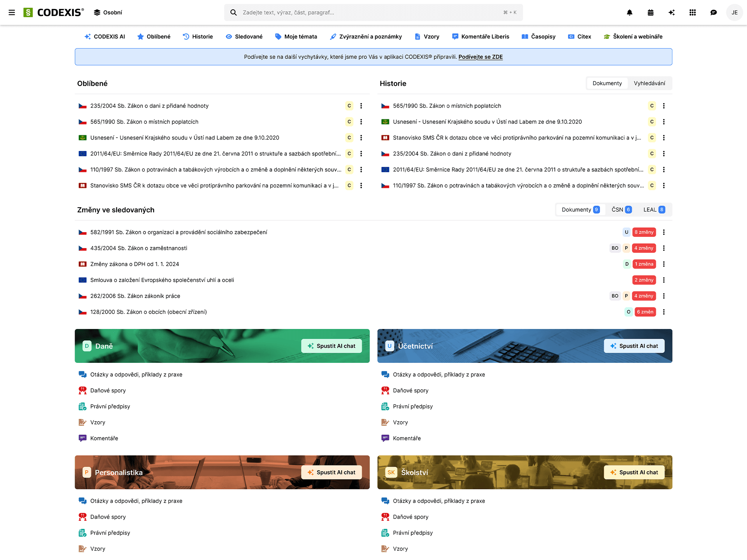Image resolution: width=747 pixels, height=560 pixels.
Task: Click the Podívejte se ZDE link
Action: click(x=480, y=57)
